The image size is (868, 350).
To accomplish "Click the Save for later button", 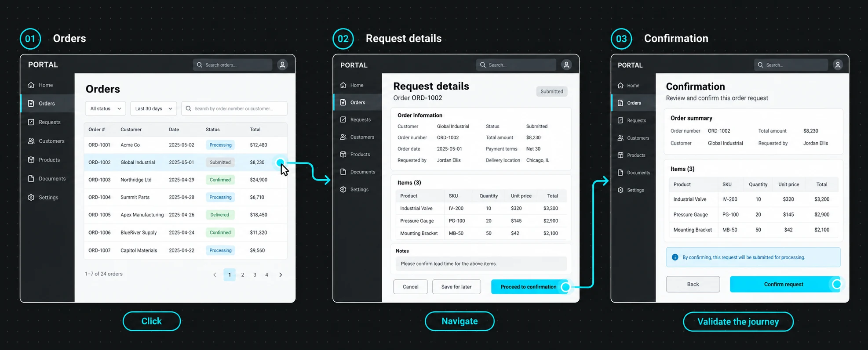I will [456, 287].
